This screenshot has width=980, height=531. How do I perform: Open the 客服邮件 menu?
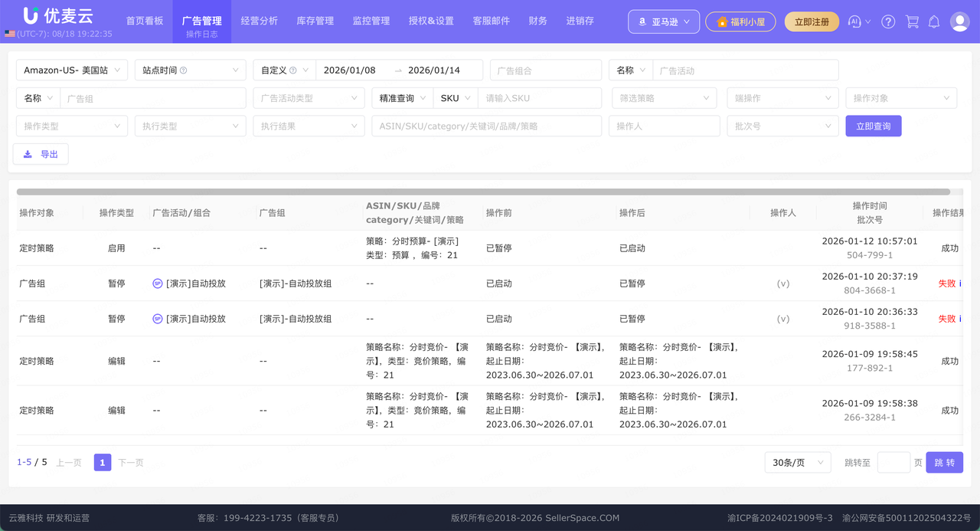pos(492,21)
